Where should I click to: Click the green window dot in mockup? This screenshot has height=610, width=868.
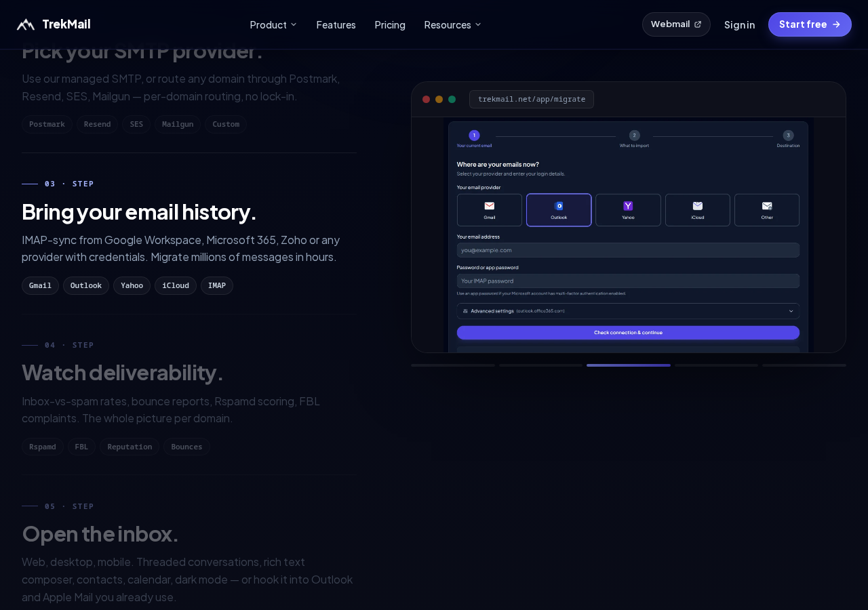tap(452, 100)
